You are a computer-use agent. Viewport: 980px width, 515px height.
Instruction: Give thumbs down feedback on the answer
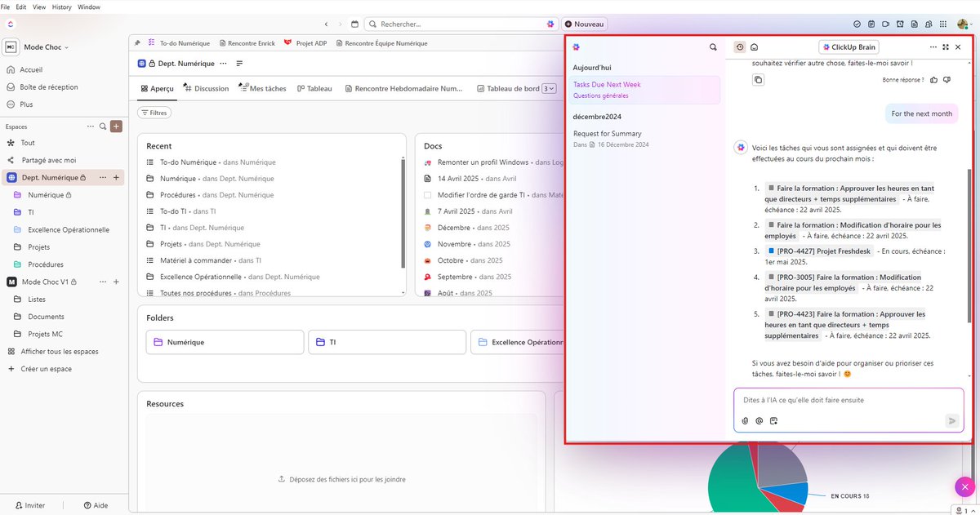(947, 79)
